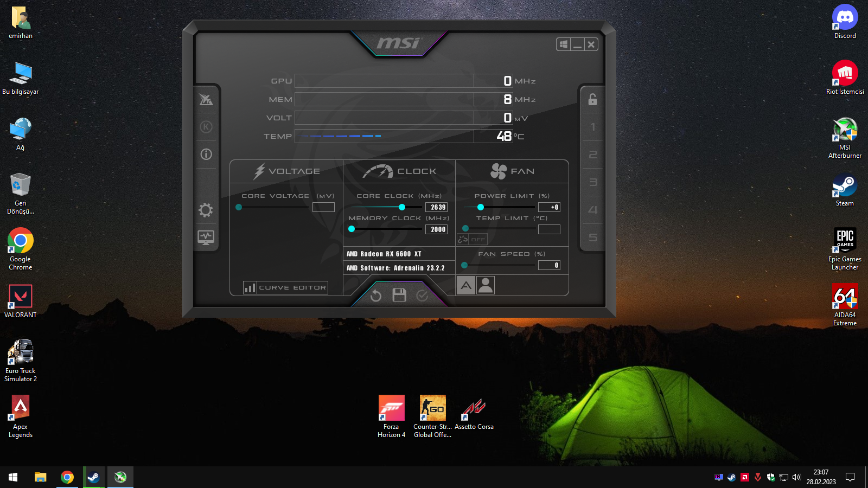Select the emirhan user folder icon
This screenshot has width=868, height=488.
pos(21,22)
